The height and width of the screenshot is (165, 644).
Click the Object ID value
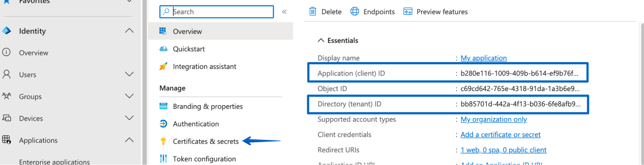click(x=520, y=88)
